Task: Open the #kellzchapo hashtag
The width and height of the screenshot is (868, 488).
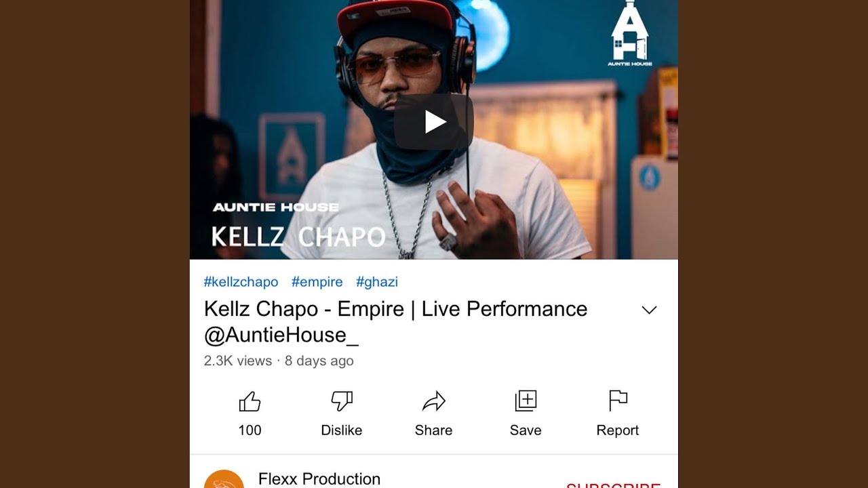Action: click(241, 282)
